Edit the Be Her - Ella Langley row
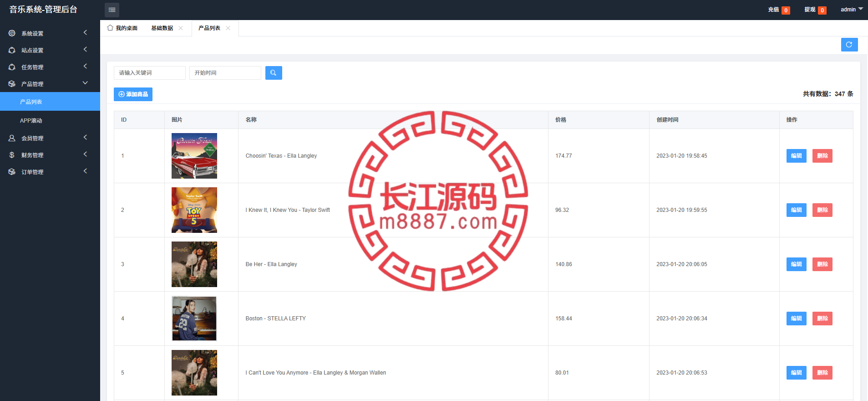Screen dimensions: 868x401 pyautogui.click(x=796, y=264)
